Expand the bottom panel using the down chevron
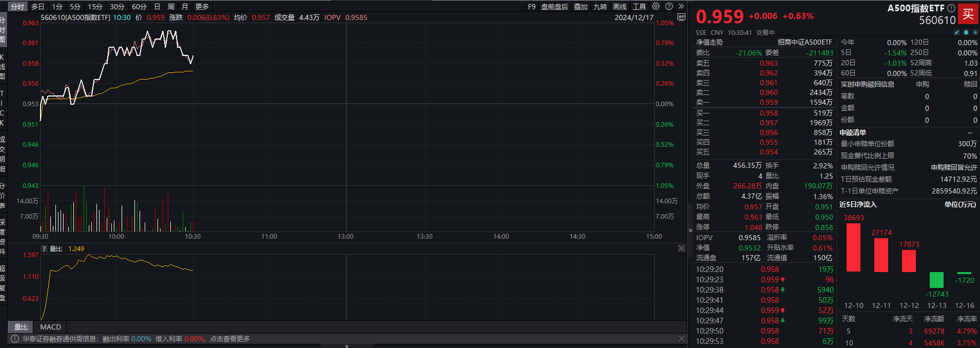The image size is (980, 348). (347, 346)
